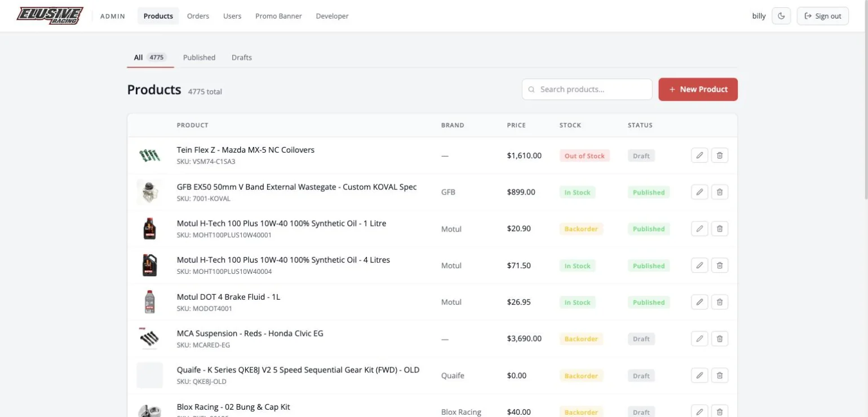Image resolution: width=868 pixels, height=417 pixels.
Task: Edit MCA Suspension Reds Civic EG product
Action: pyautogui.click(x=699, y=339)
